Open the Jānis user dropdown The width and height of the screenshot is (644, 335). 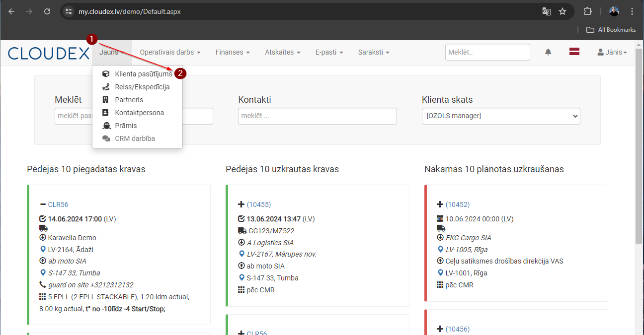612,52
